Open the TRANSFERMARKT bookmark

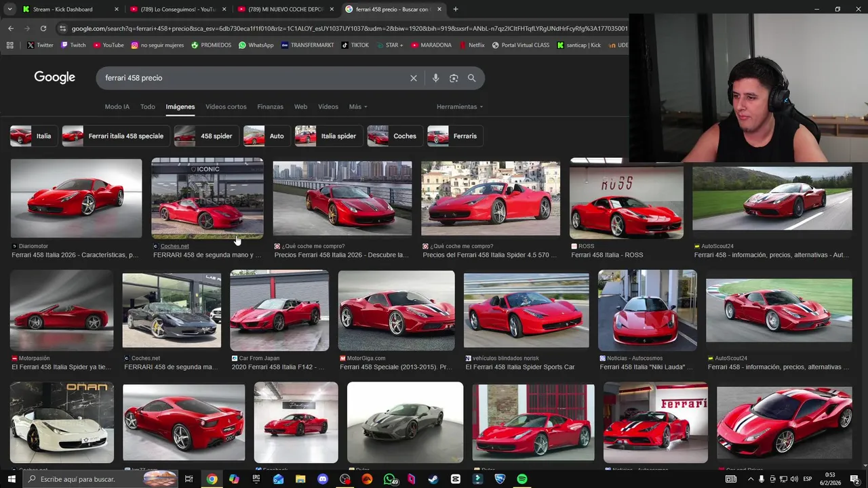[x=307, y=45]
